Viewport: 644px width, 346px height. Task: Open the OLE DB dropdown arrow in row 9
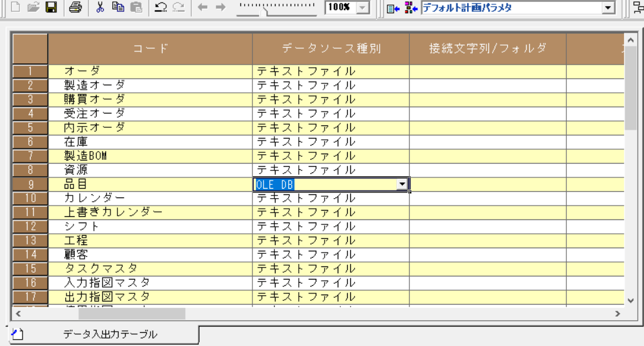pyautogui.click(x=402, y=184)
